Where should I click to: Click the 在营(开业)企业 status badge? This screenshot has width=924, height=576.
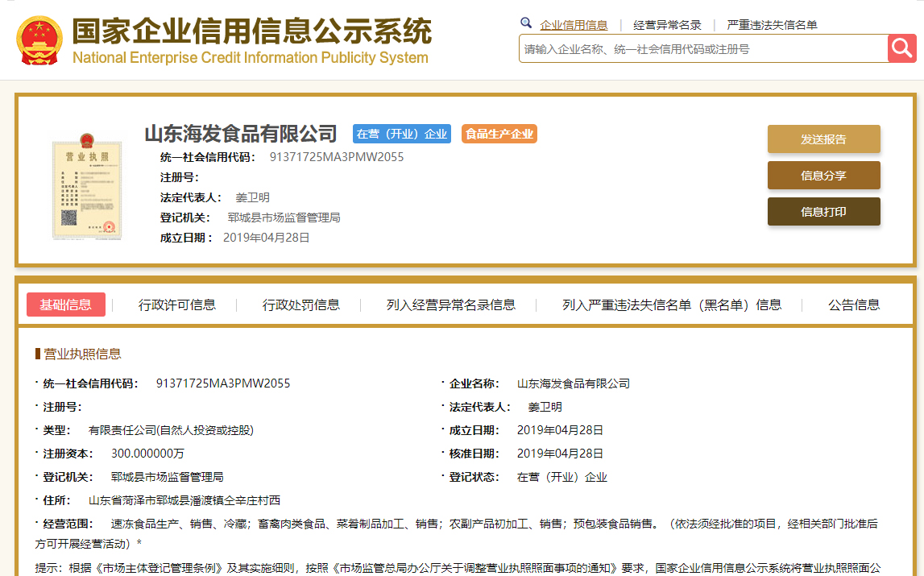pyautogui.click(x=402, y=134)
